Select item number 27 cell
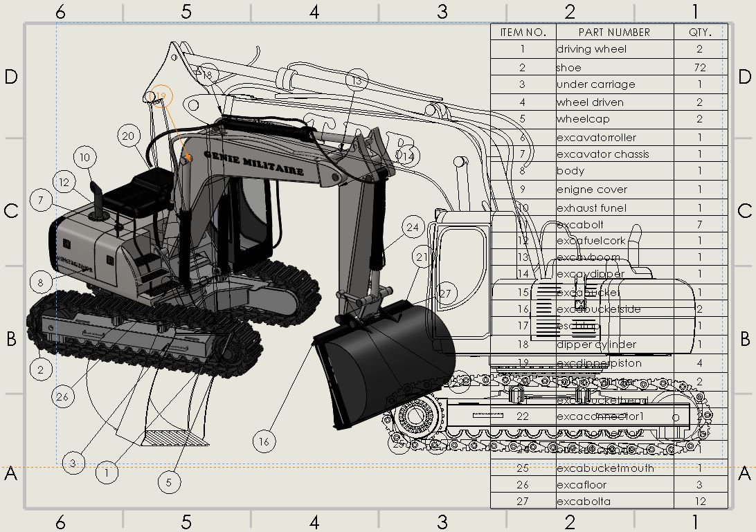 [x=523, y=501]
